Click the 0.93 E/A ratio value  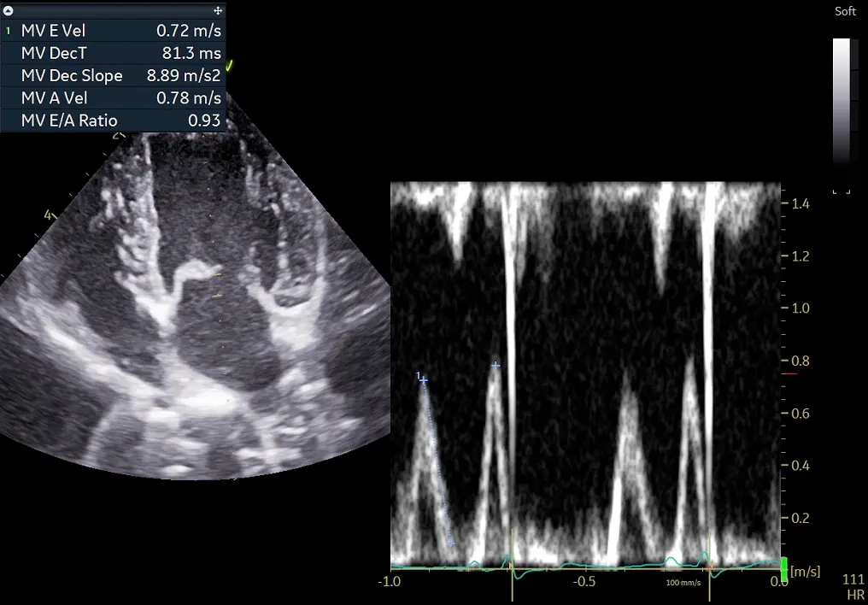[x=203, y=120]
